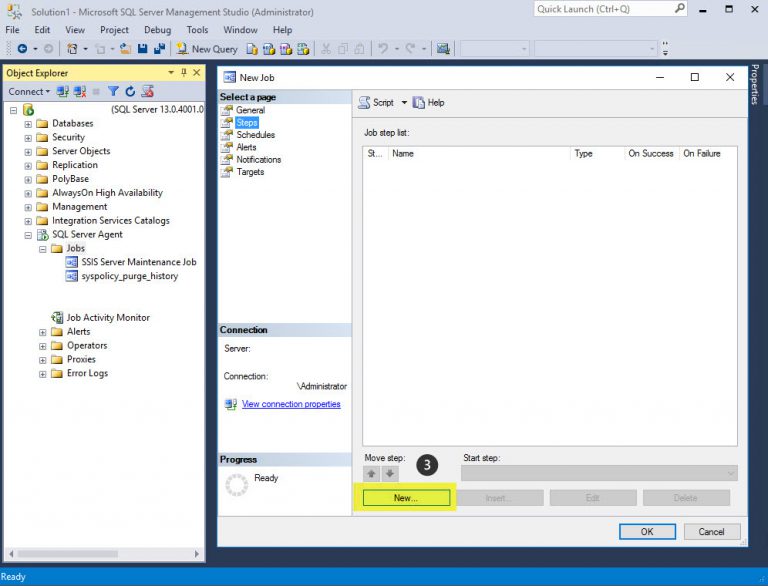This screenshot has width=768, height=586.
Task: Click the Analysis Services DMX Query icon
Action: click(x=286, y=49)
